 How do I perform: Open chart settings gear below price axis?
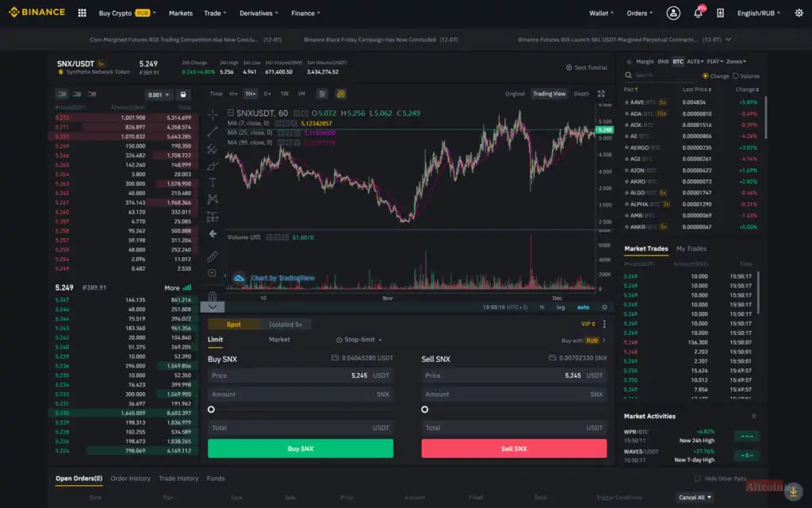pos(604,307)
